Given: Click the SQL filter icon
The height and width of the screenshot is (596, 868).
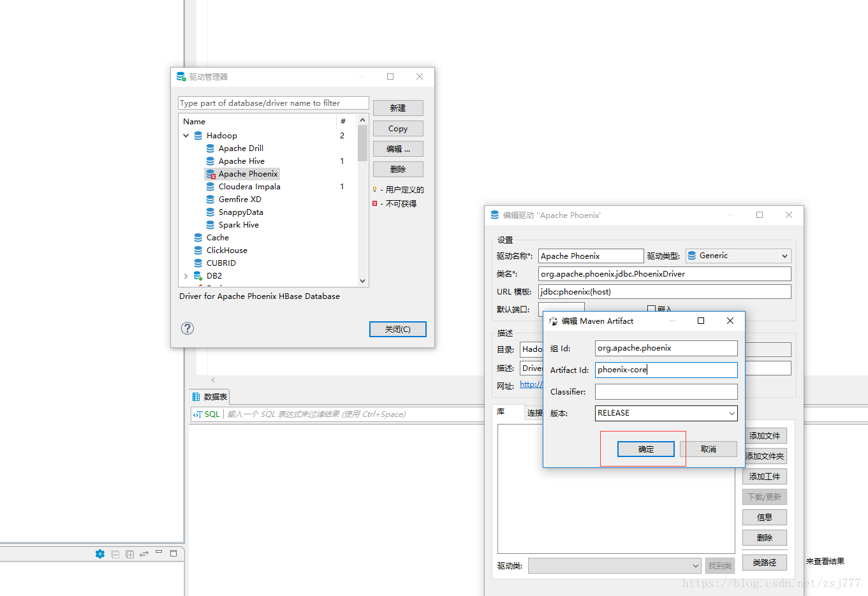Looking at the screenshot, I should (197, 414).
